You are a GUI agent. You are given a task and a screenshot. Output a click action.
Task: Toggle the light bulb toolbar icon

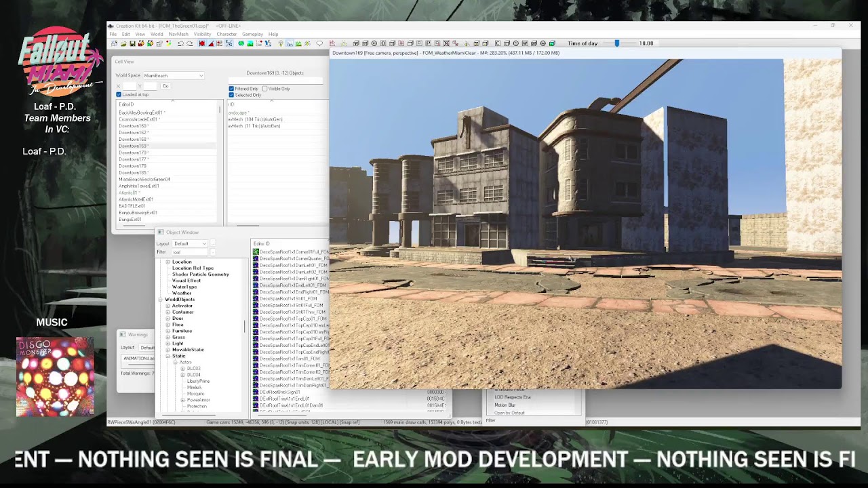click(281, 43)
